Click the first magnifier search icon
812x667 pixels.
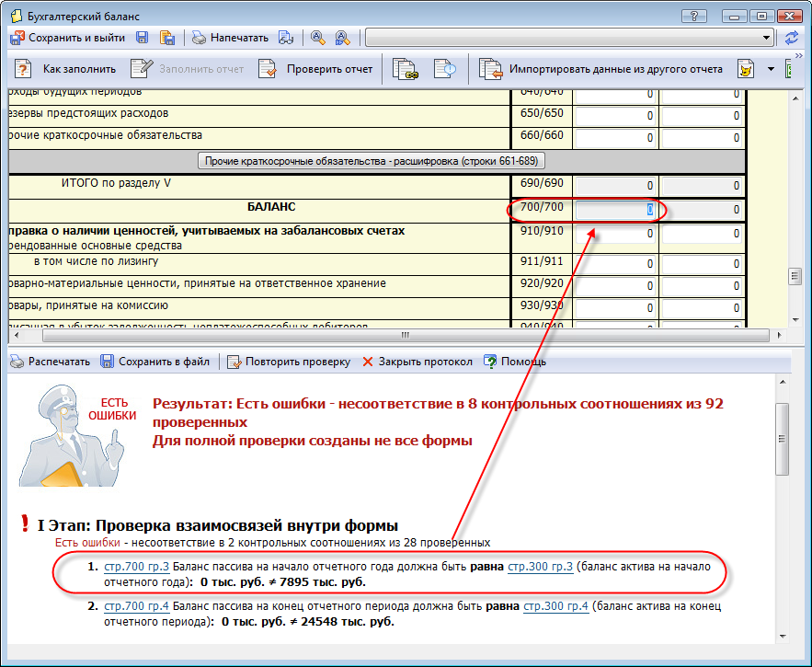coord(318,38)
